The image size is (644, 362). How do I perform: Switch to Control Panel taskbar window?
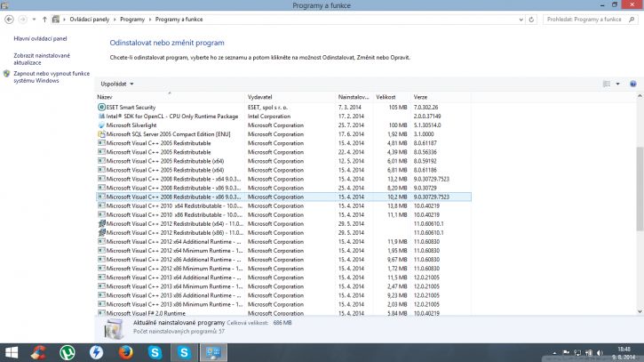click(x=213, y=352)
